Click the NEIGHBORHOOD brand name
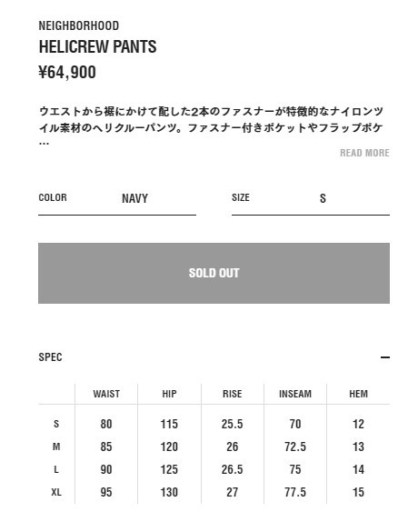 point(79,25)
